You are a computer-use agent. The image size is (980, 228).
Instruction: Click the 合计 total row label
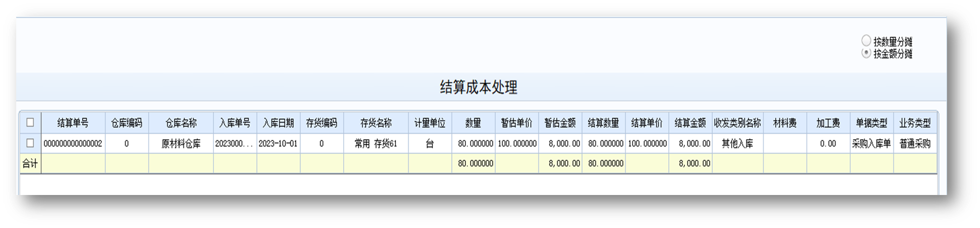(x=30, y=164)
